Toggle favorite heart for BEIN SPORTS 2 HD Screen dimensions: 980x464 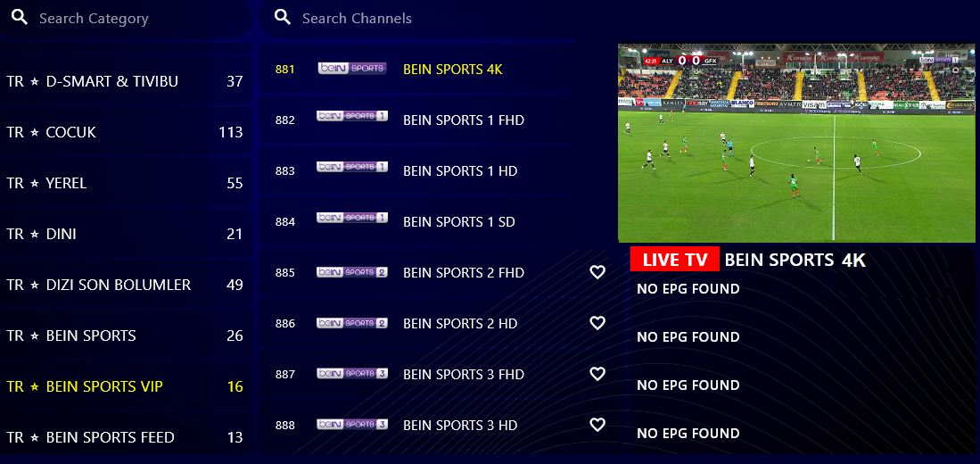pyautogui.click(x=597, y=323)
